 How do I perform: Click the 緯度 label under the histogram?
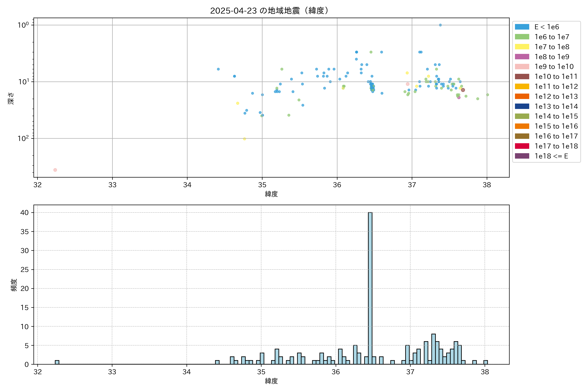271,381
